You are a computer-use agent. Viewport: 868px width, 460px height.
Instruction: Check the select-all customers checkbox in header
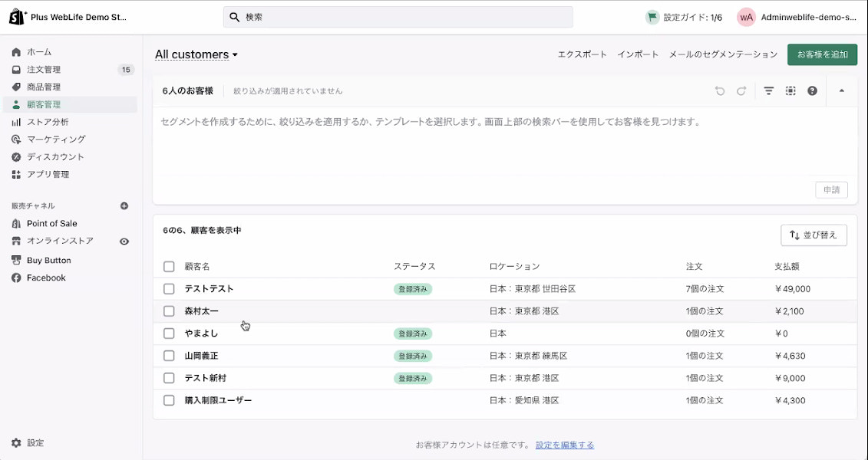pos(169,266)
